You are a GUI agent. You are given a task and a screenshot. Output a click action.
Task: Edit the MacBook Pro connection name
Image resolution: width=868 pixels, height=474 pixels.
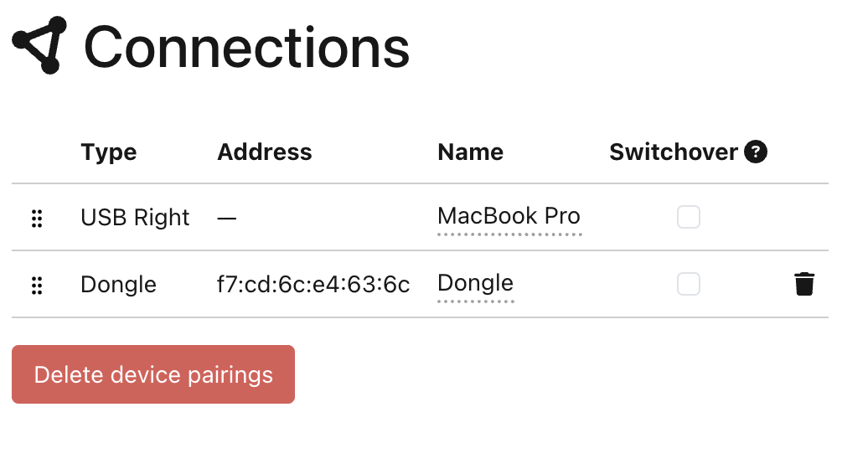click(509, 216)
